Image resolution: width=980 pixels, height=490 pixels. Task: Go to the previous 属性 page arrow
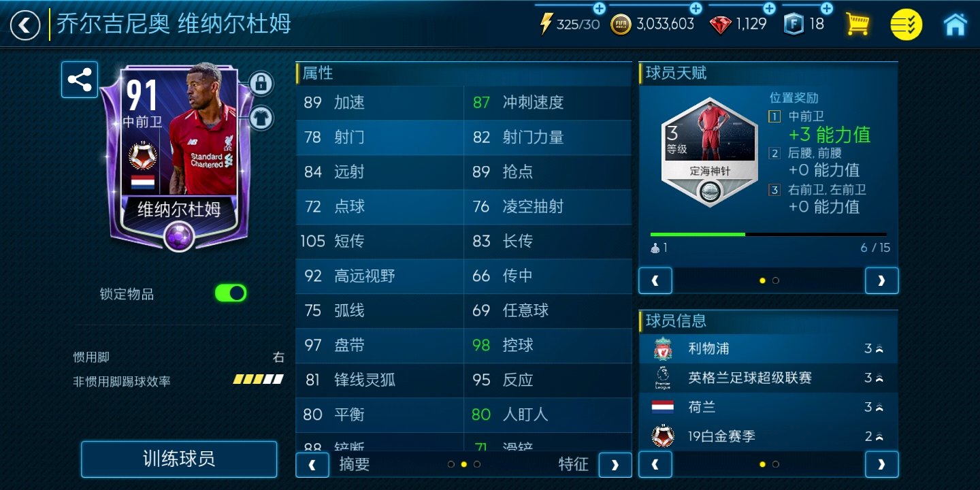click(x=312, y=465)
